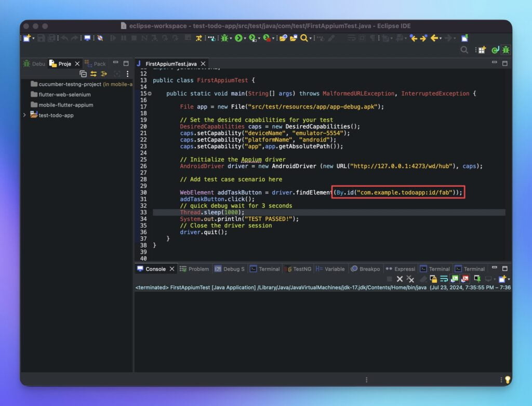Click the green Run button
This screenshot has height=406, width=532.
(238, 38)
